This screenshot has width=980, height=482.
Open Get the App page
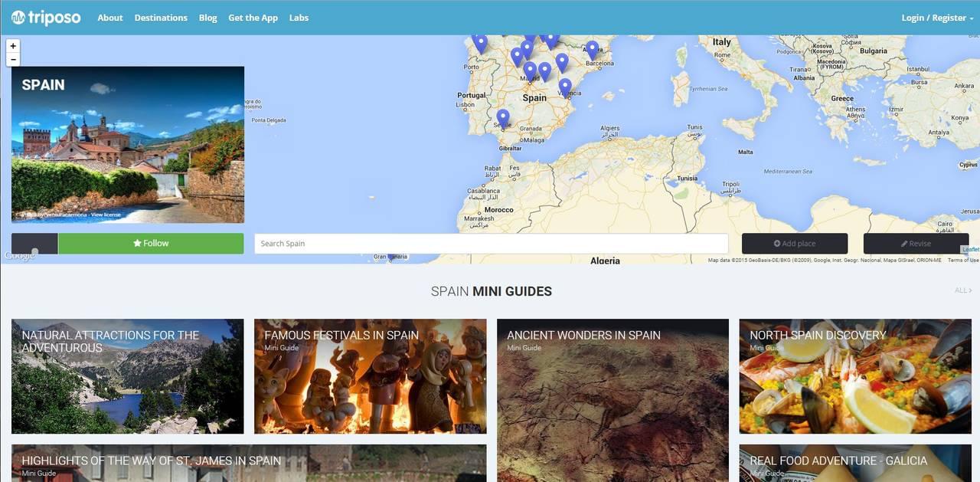(253, 18)
